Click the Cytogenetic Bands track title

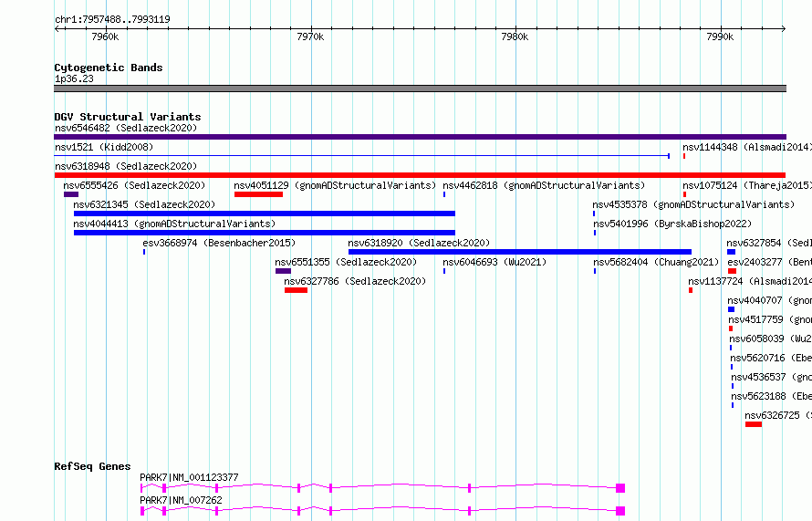click(x=109, y=68)
